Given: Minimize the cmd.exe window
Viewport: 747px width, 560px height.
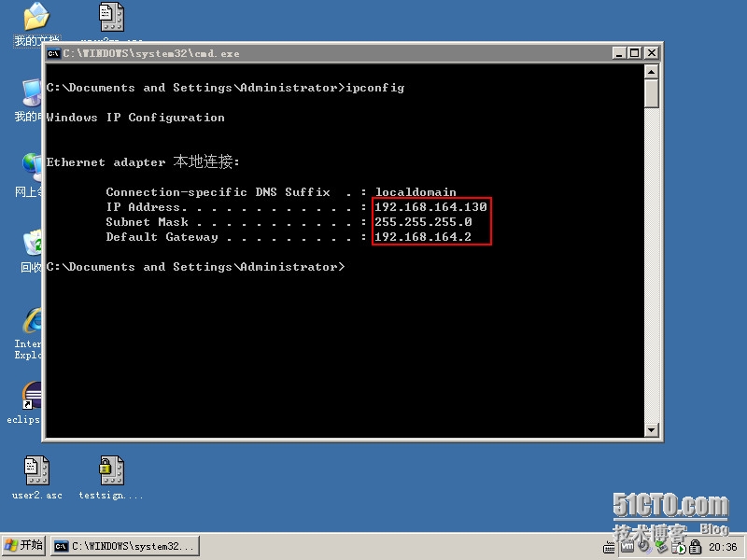Looking at the screenshot, I should 618,53.
